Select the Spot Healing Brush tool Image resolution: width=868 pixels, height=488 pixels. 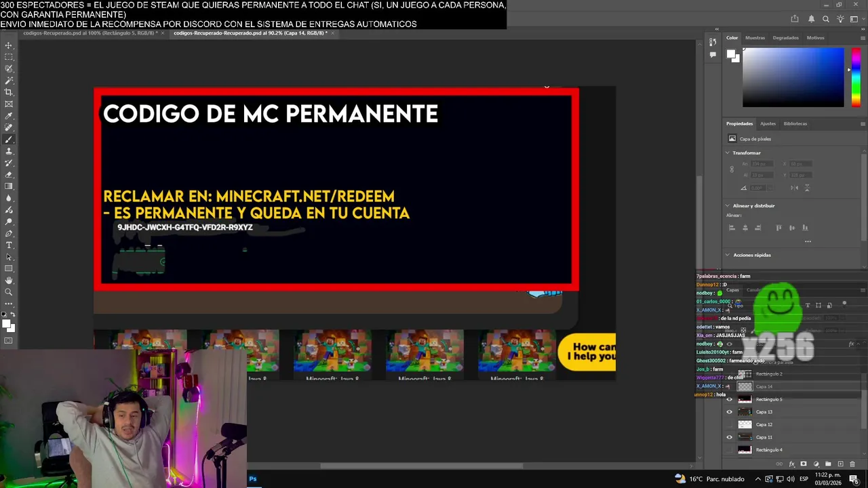point(9,127)
